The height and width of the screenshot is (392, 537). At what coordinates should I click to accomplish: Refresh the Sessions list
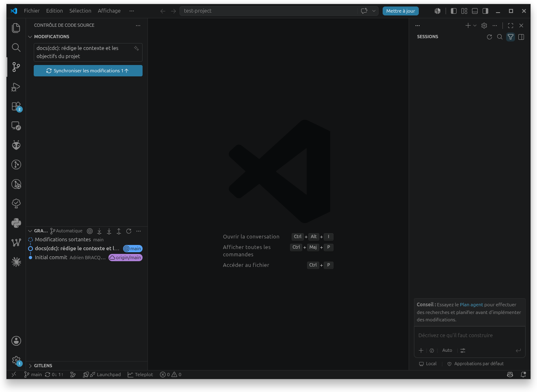[x=489, y=37]
